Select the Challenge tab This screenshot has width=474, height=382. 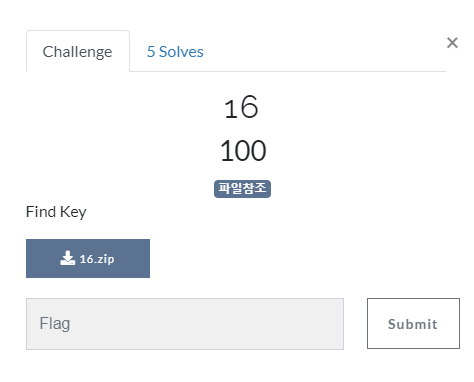pyautogui.click(x=78, y=52)
